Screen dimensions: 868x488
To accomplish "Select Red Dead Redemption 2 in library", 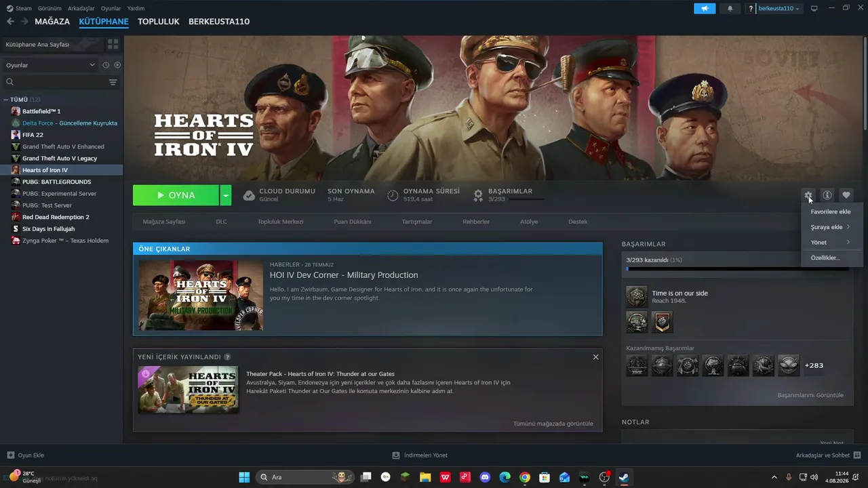I will [56, 217].
